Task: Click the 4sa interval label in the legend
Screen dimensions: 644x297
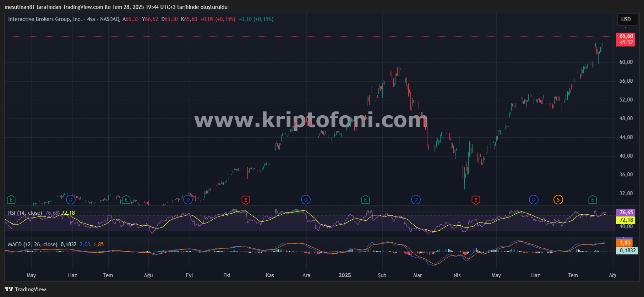Action: tap(91, 19)
